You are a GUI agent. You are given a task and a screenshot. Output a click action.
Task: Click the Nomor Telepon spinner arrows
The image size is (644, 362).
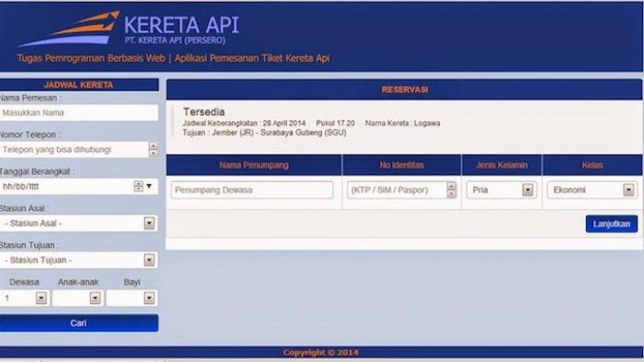[154, 149]
